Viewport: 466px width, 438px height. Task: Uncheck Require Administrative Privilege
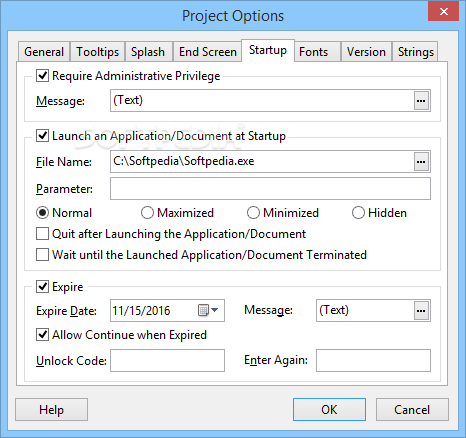pyautogui.click(x=42, y=76)
